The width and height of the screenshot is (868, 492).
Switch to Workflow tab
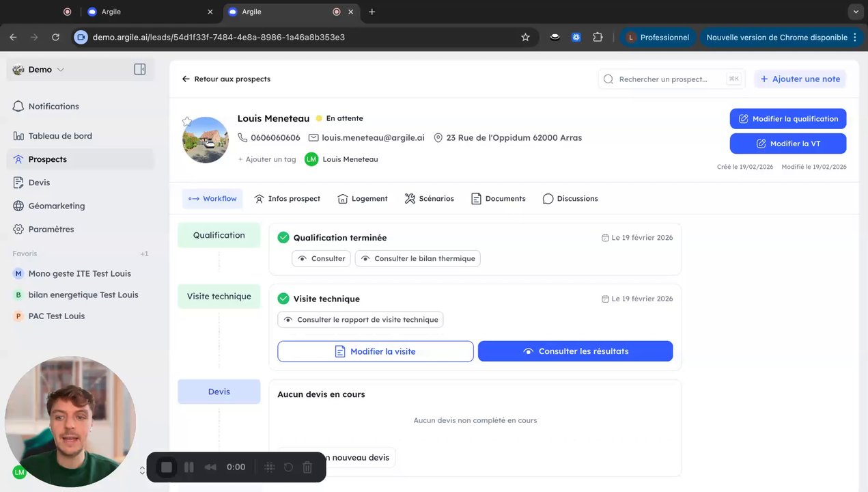tap(212, 199)
